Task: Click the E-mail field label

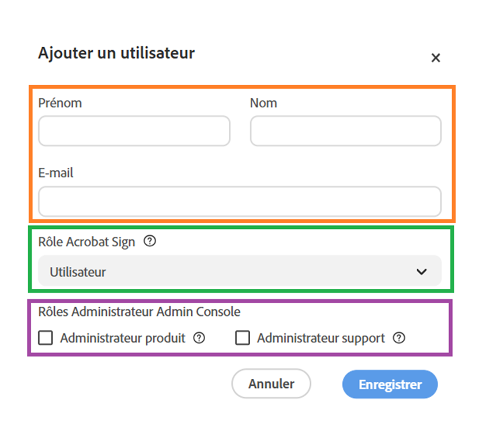Action: [56, 172]
